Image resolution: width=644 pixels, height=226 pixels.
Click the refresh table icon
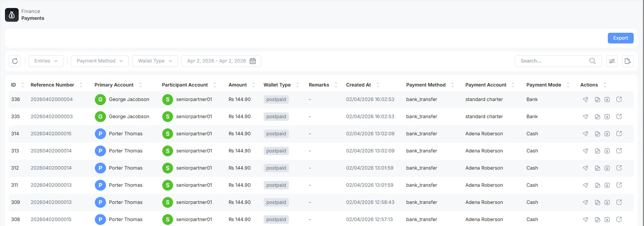click(x=15, y=61)
